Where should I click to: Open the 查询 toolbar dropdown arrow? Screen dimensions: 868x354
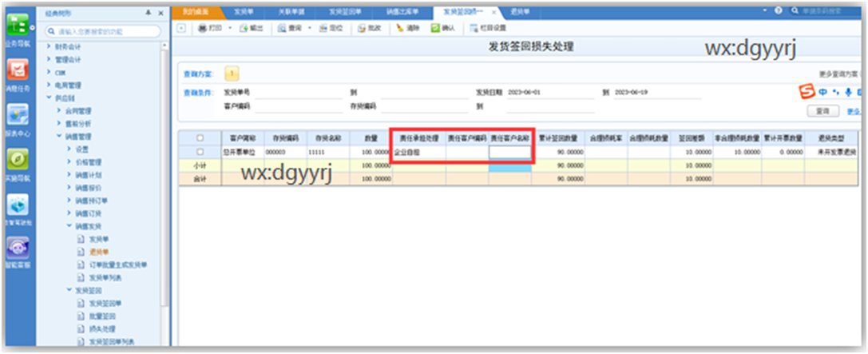(x=309, y=28)
